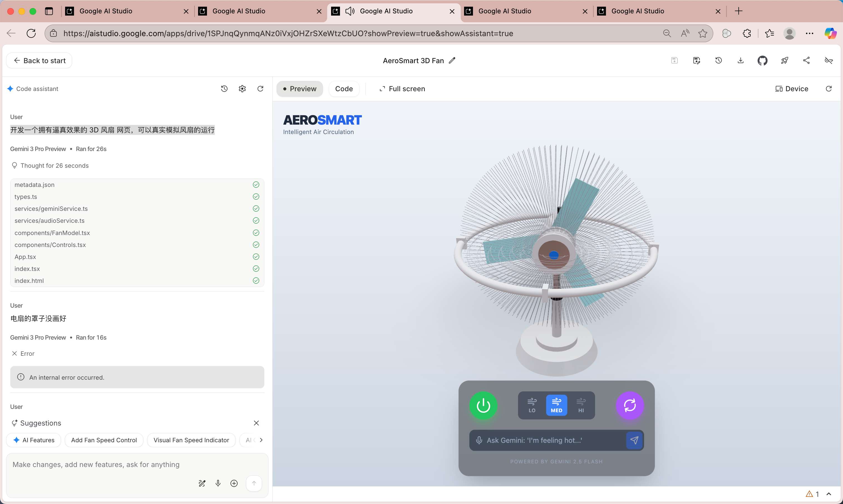Toggle the green fan power button
This screenshot has height=504, width=843.
(x=483, y=405)
